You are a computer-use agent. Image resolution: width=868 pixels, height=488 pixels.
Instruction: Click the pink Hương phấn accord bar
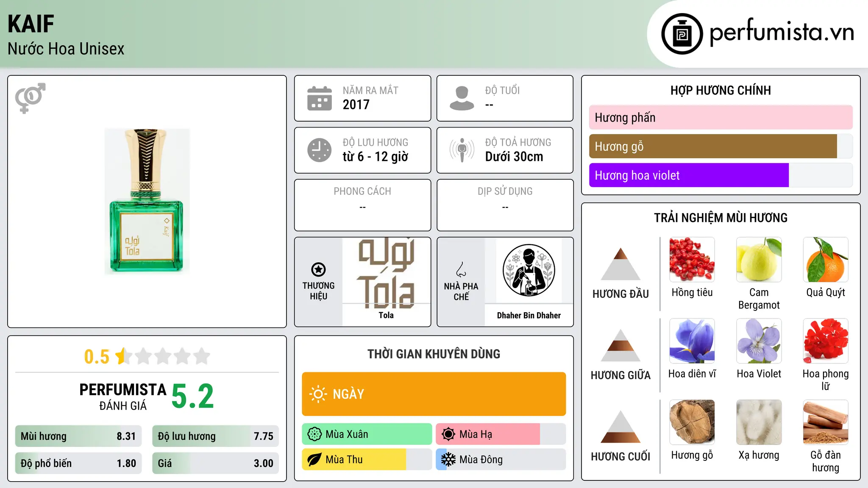point(721,117)
